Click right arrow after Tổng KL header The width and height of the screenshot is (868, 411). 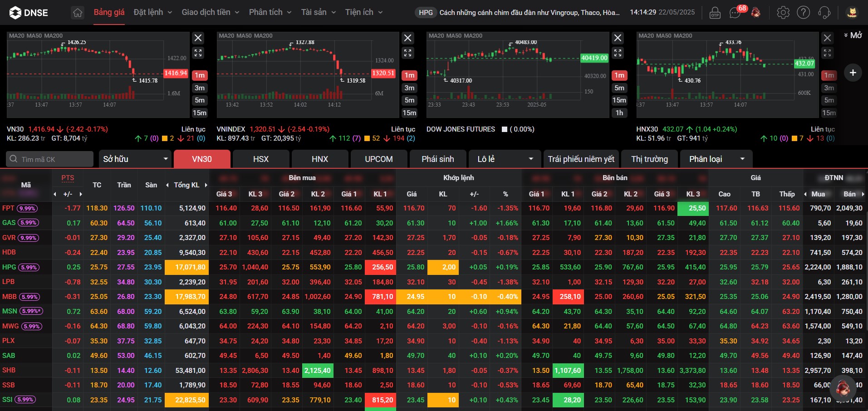pyautogui.click(x=206, y=185)
